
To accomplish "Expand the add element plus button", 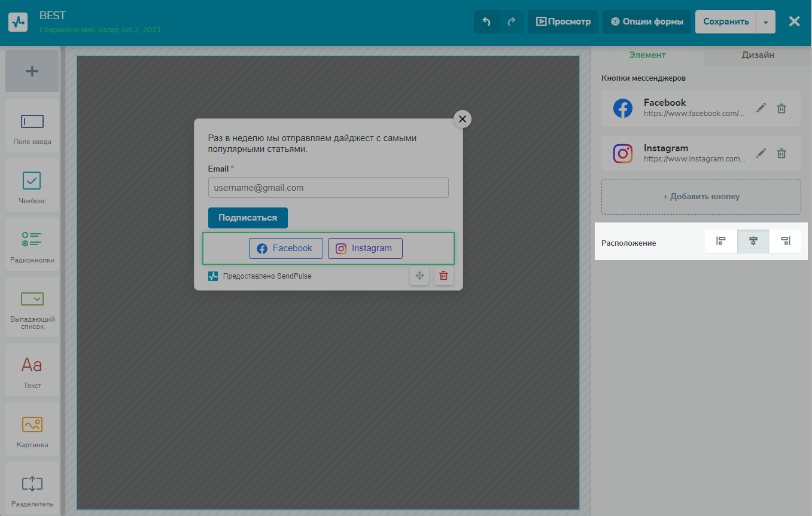I will tap(32, 71).
